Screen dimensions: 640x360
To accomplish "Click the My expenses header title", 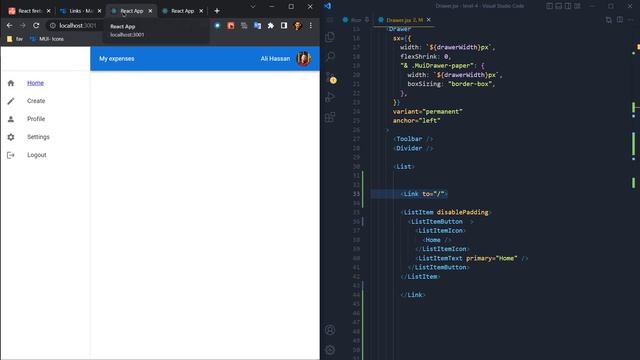I will point(117,59).
